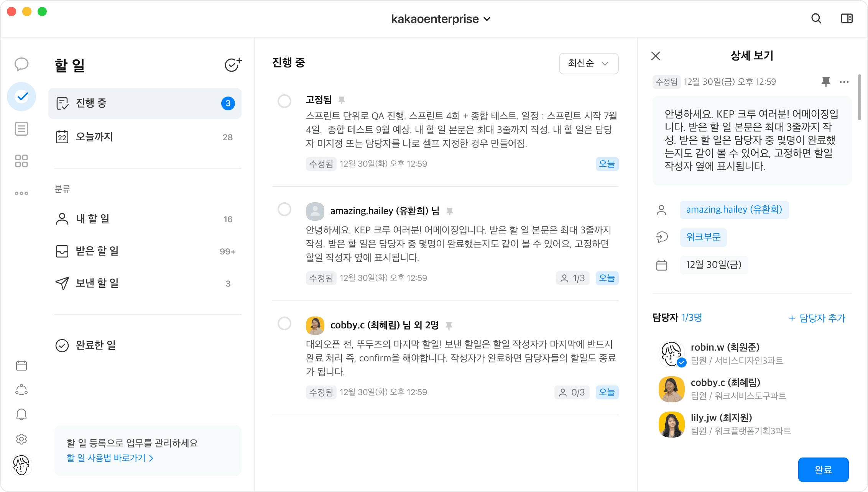The width and height of the screenshot is (868, 492).
Task: Click the pin icon in detail view
Action: coord(826,82)
